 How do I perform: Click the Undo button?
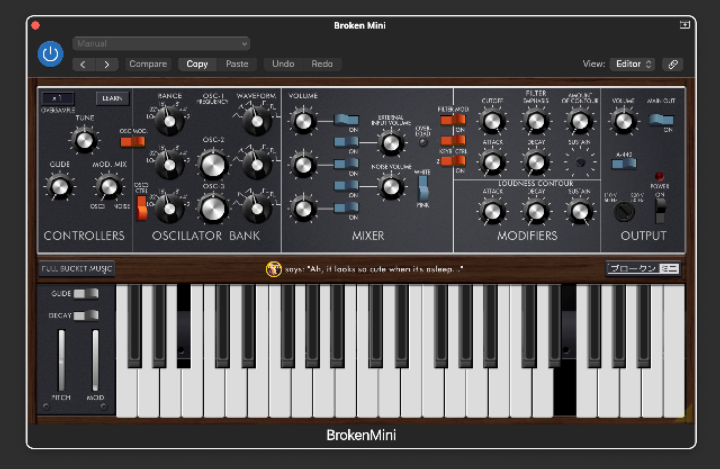283,64
